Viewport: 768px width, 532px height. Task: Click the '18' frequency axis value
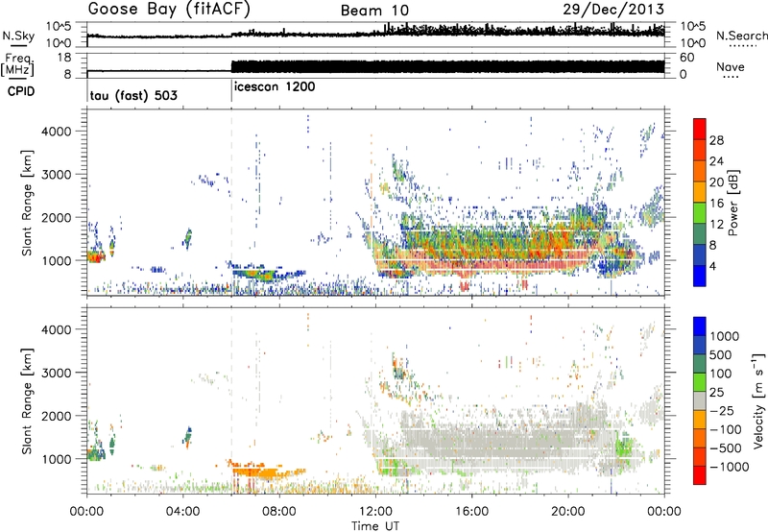64,58
